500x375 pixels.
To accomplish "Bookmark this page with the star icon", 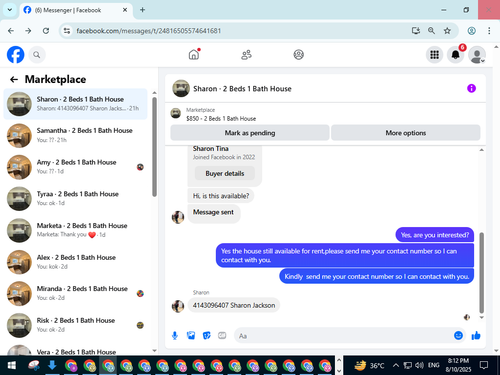I will pyautogui.click(x=447, y=31).
